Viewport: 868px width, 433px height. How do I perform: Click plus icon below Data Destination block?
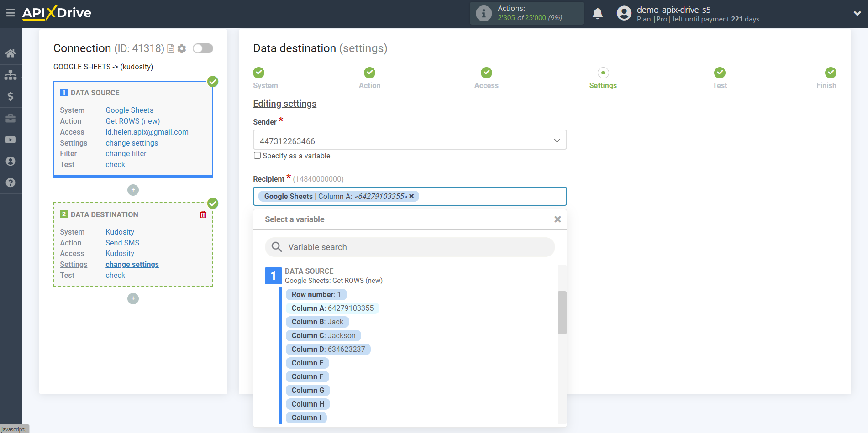tap(133, 298)
